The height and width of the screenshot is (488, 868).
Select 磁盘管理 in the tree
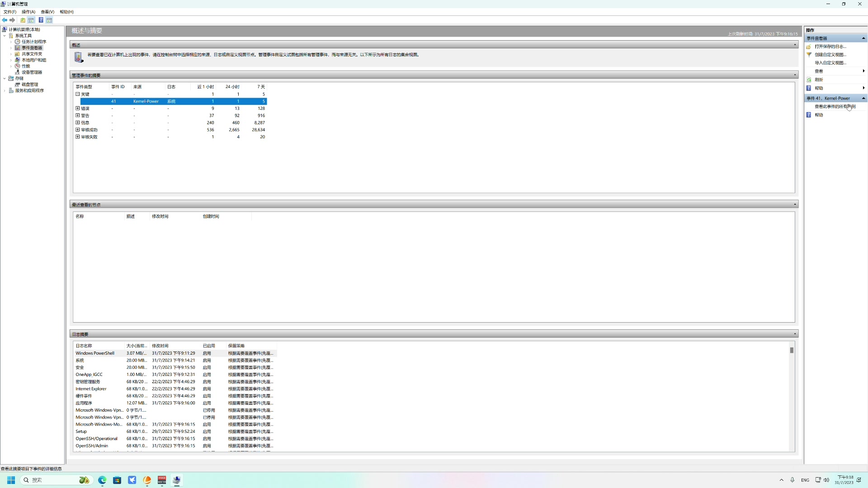tap(30, 84)
